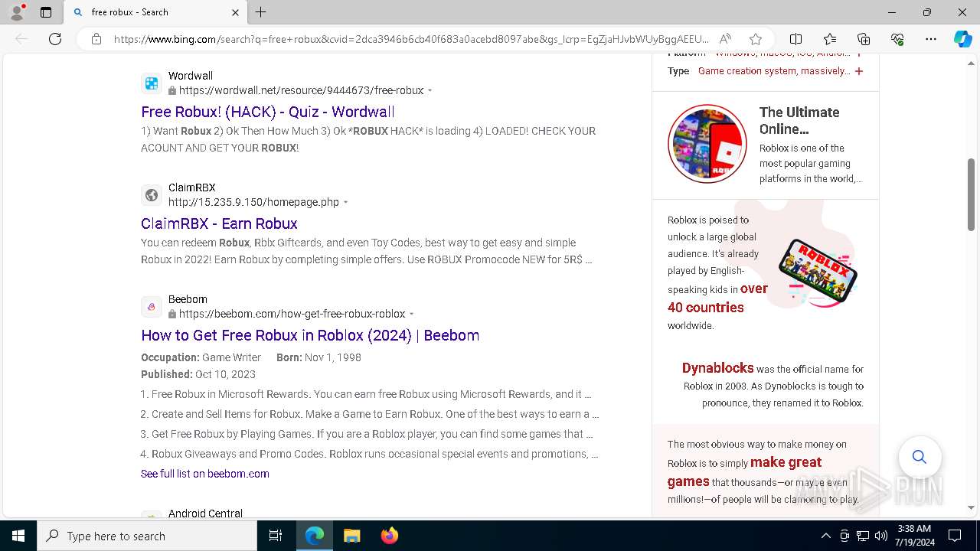The image size is (980, 551).
Task: Open File Explorer from taskbar
Action: click(x=351, y=536)
